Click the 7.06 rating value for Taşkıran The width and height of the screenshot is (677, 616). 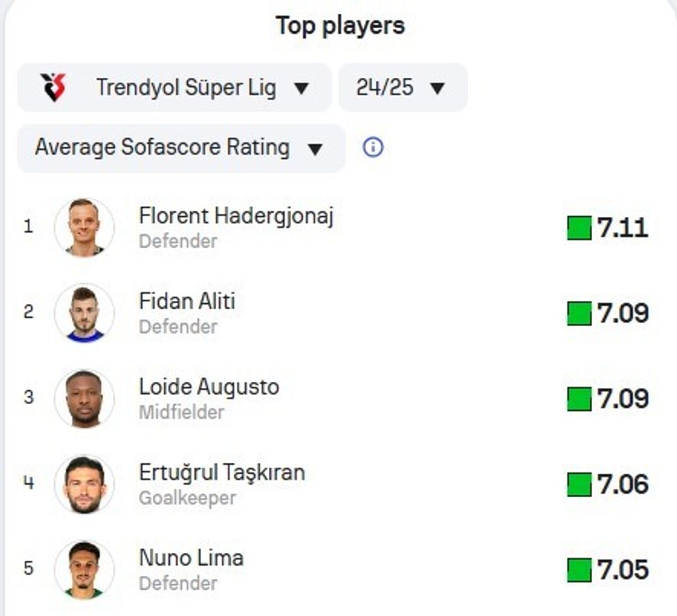(x=623, y=485)
